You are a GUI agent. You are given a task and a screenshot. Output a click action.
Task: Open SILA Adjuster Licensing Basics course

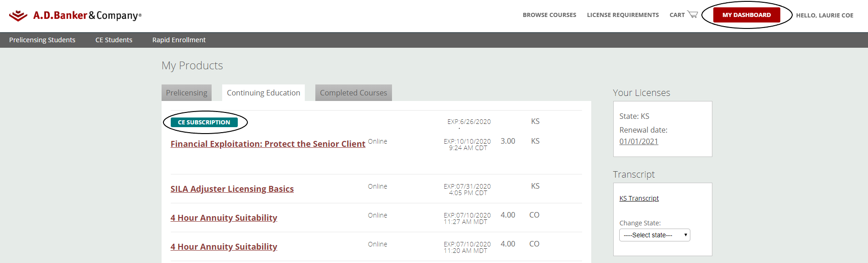click(x=232, y=189)
